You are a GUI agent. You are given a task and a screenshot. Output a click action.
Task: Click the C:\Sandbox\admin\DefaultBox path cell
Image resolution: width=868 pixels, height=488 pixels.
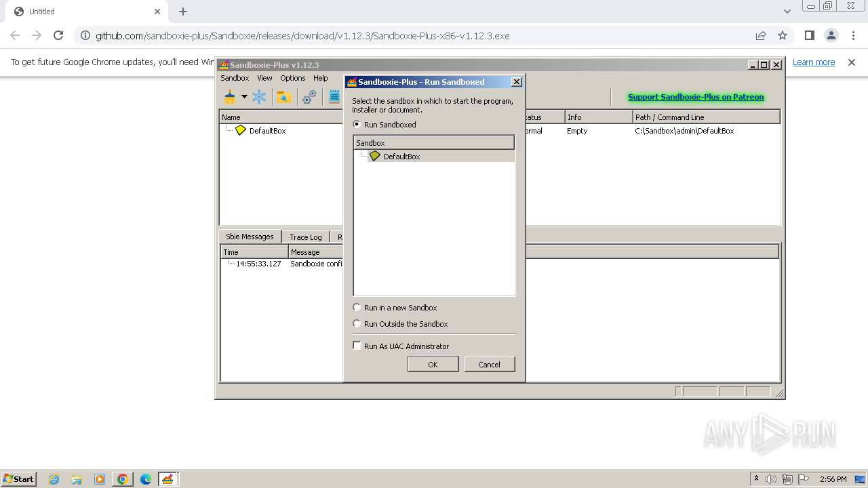[x=684, y=131]
